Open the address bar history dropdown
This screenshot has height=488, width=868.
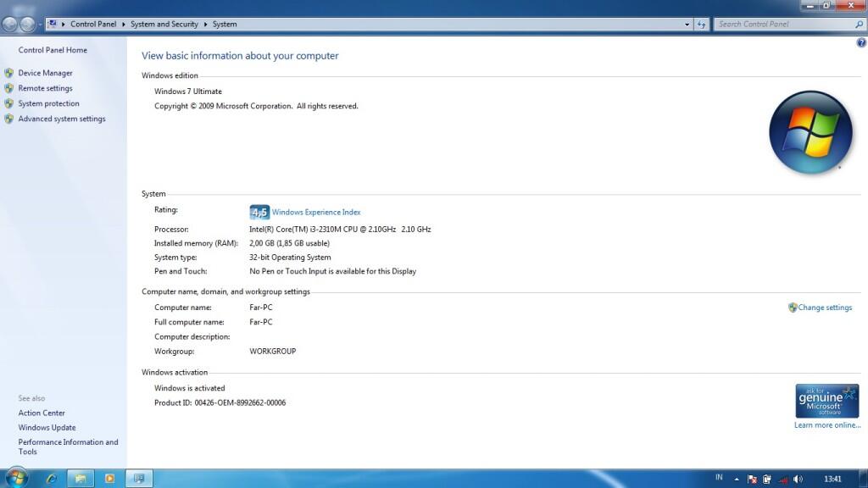tap(687, 25)
